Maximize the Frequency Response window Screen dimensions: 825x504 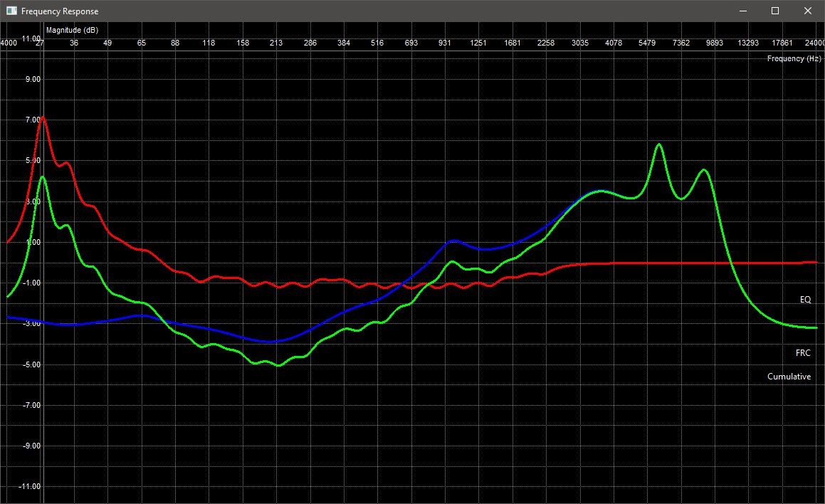point(775,11)
